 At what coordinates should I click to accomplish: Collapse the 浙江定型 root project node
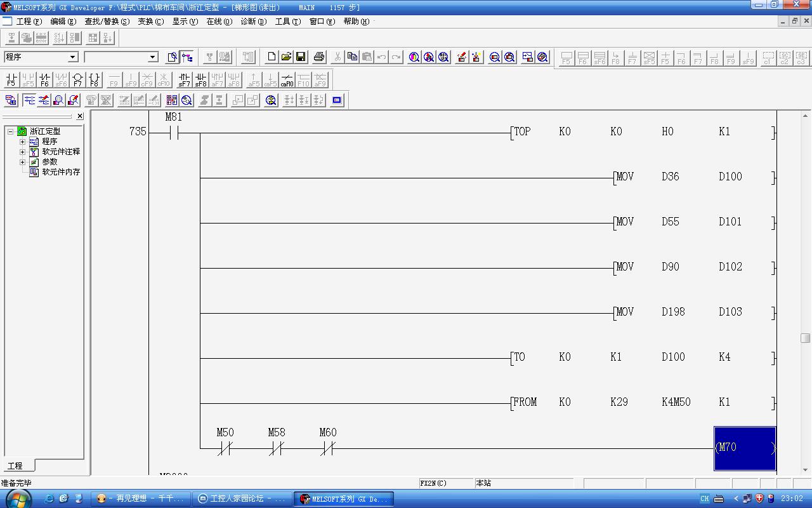pos(10,131)
